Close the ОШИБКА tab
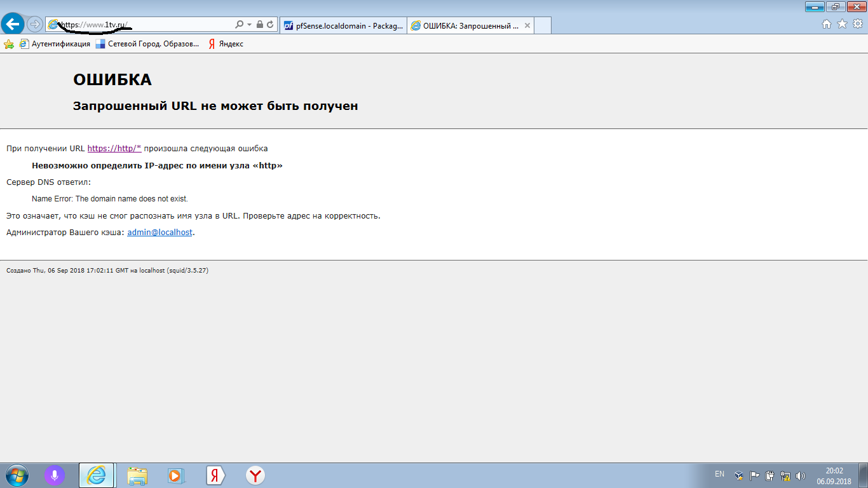The image size is (868, 488). click(526, 25)
